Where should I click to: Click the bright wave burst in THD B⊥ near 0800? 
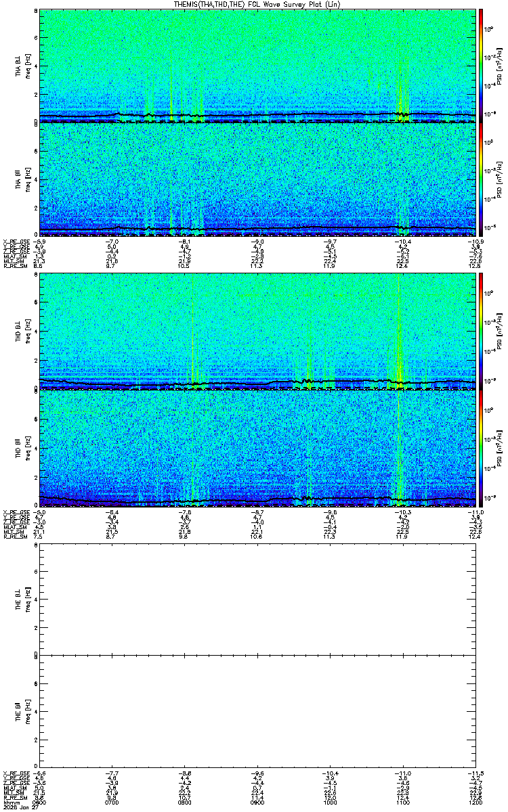tap(193, 332)
